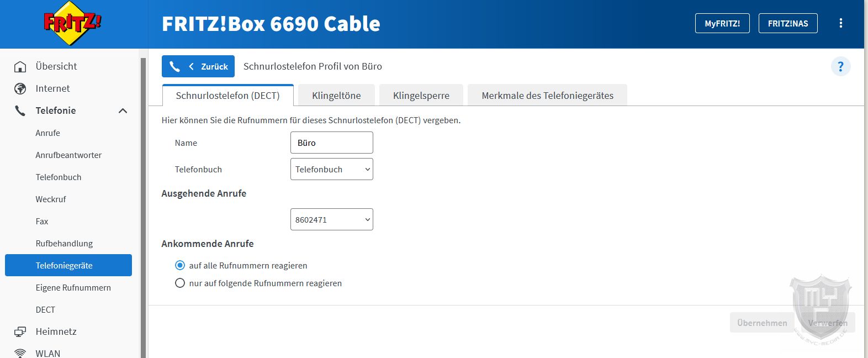This screenshot has height=358, width=868.
Task: Go back with the Zurück button
Action: tap(198, 66)
